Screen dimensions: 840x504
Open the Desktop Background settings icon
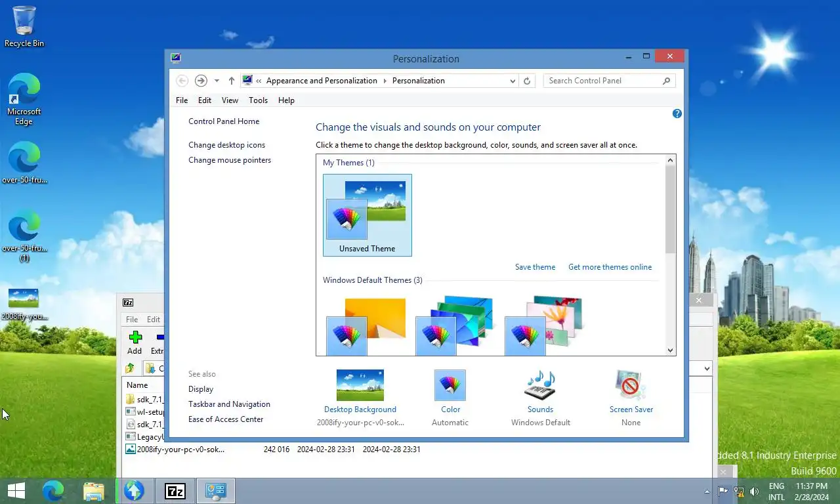click(x=360, y=385)
